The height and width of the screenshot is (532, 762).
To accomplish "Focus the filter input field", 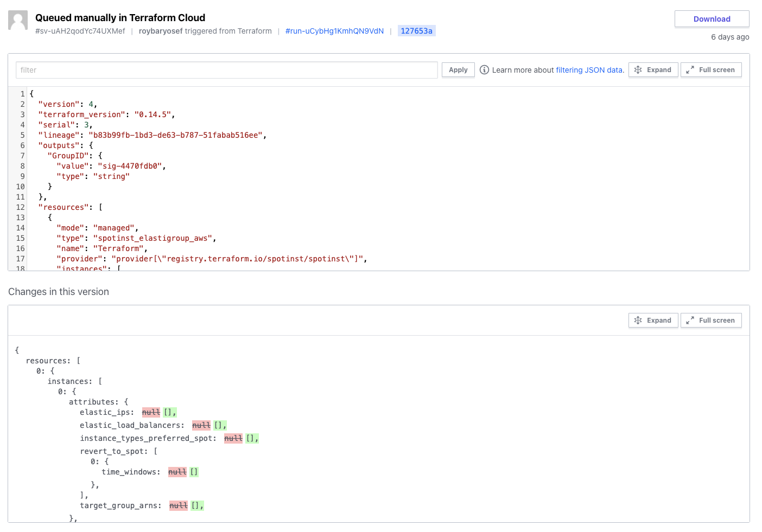I will pos(226,70).
